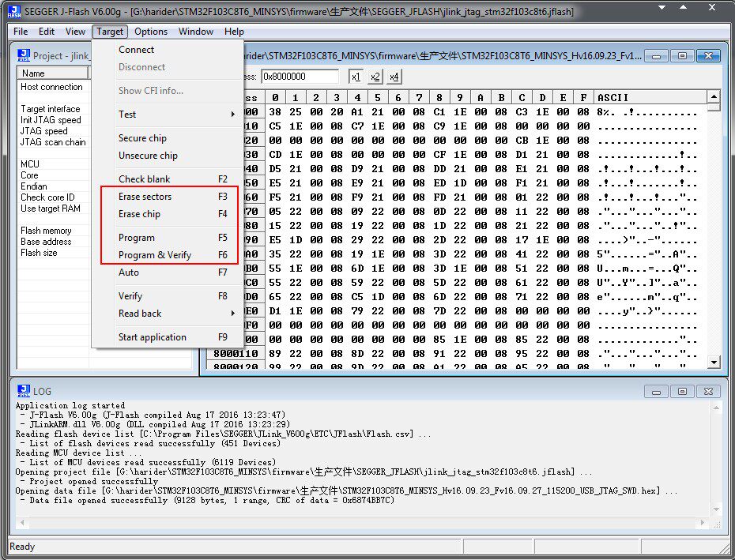This screenshot has width=735, height=560.
Task: Set hex view to x2 width
Action: pyautogui.click(x=375, y=77)
